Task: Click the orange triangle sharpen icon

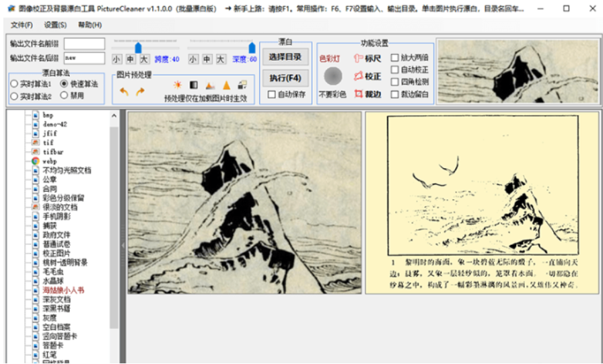Action: (226, 85)
